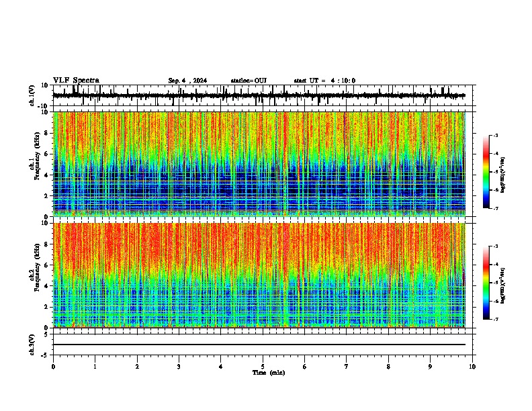Click the log(PSD) label beside ch.2 colorbar
This screenshot has height=411, width=532.
(503, 285)
